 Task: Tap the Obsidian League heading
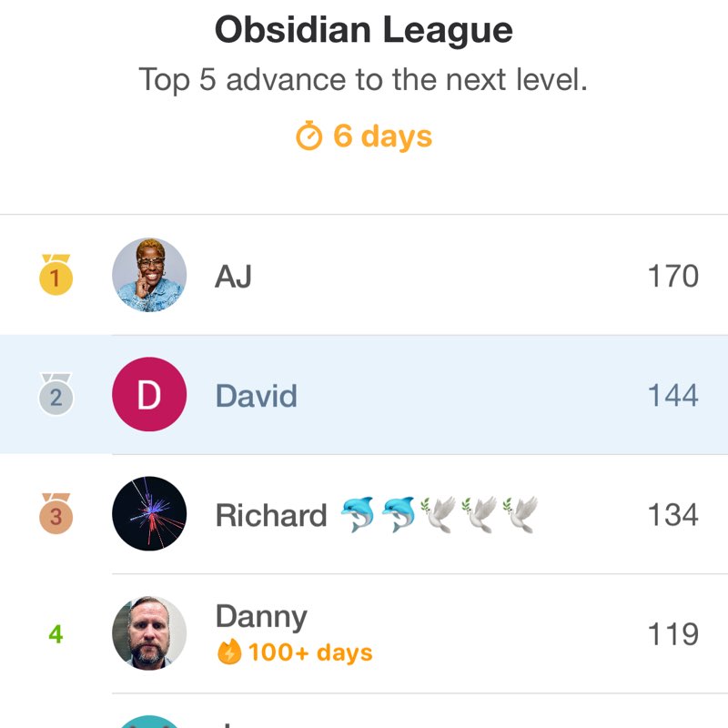click(x=364, y=31)
